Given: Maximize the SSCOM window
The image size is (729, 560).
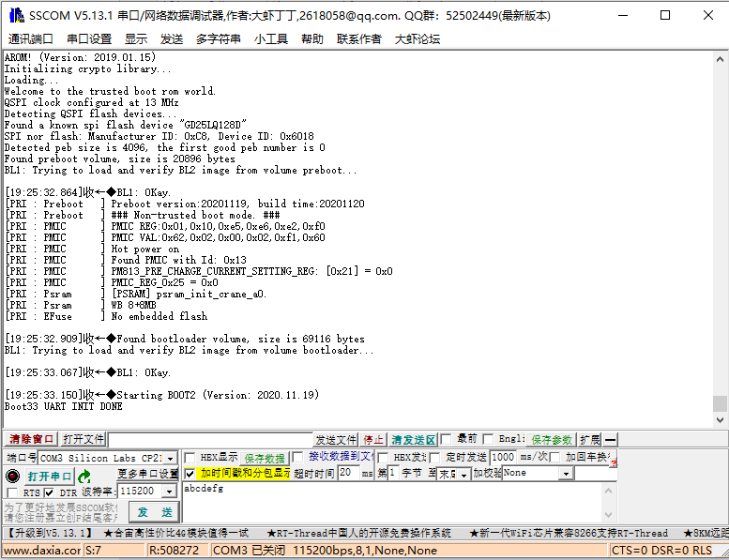Looking at the screenshot, I should coord(665,15).
